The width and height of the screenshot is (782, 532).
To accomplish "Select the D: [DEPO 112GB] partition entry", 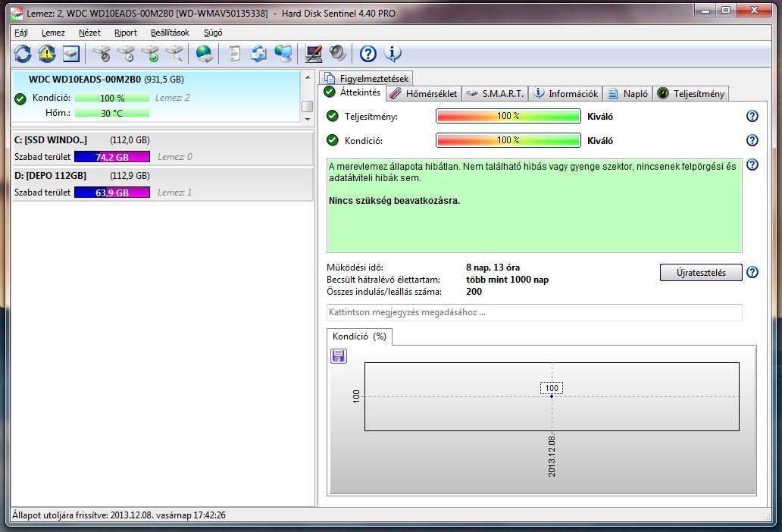I will coord(163,184).
